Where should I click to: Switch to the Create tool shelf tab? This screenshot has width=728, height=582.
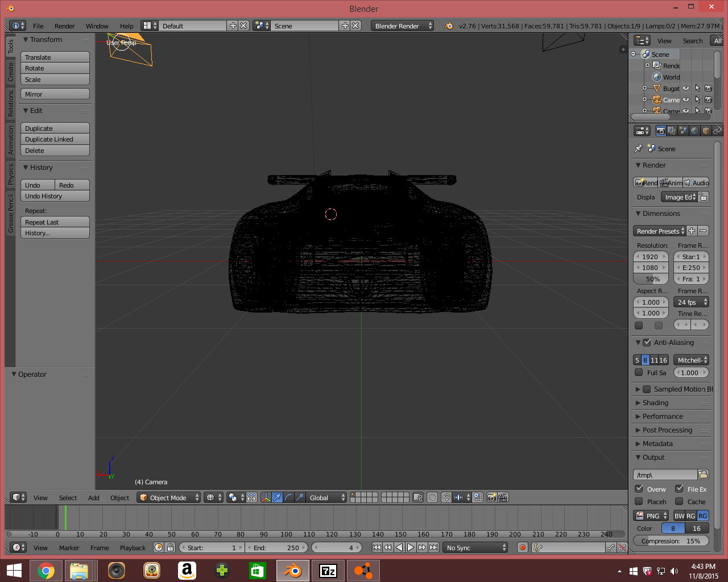[10, 72]
